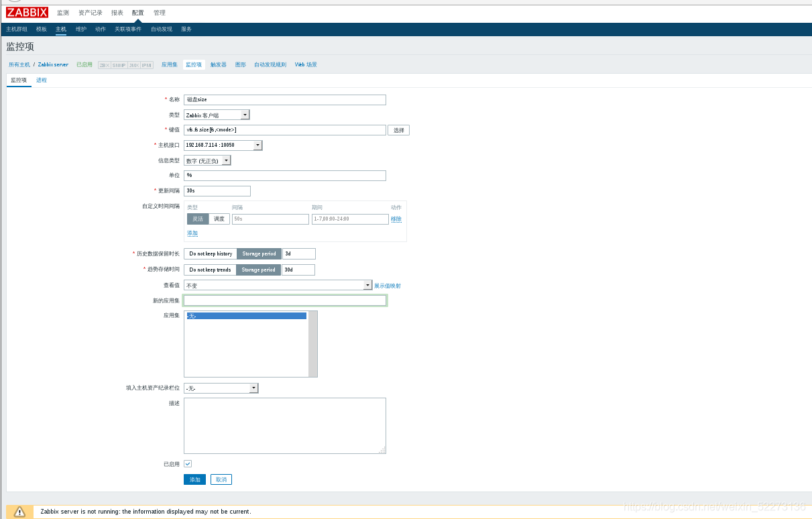Go to 维护 submenu
The height and width of the screenshot is (519, 812).
tap(81, 30)
